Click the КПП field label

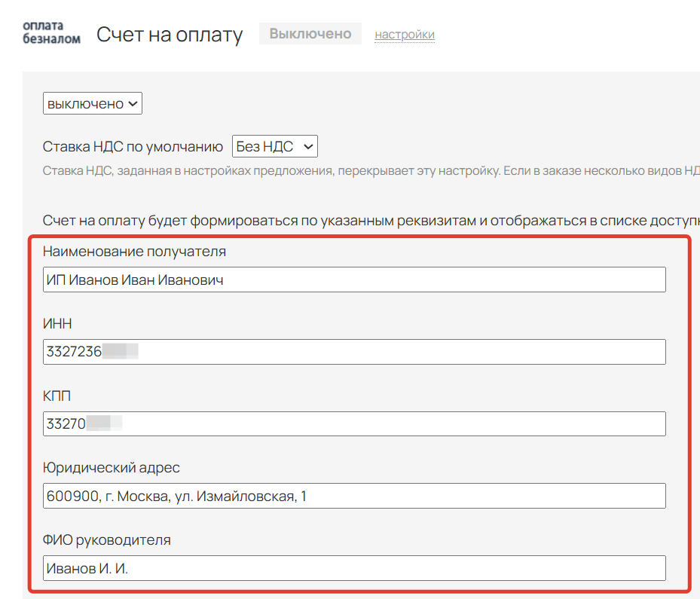[x=57, y=396]
